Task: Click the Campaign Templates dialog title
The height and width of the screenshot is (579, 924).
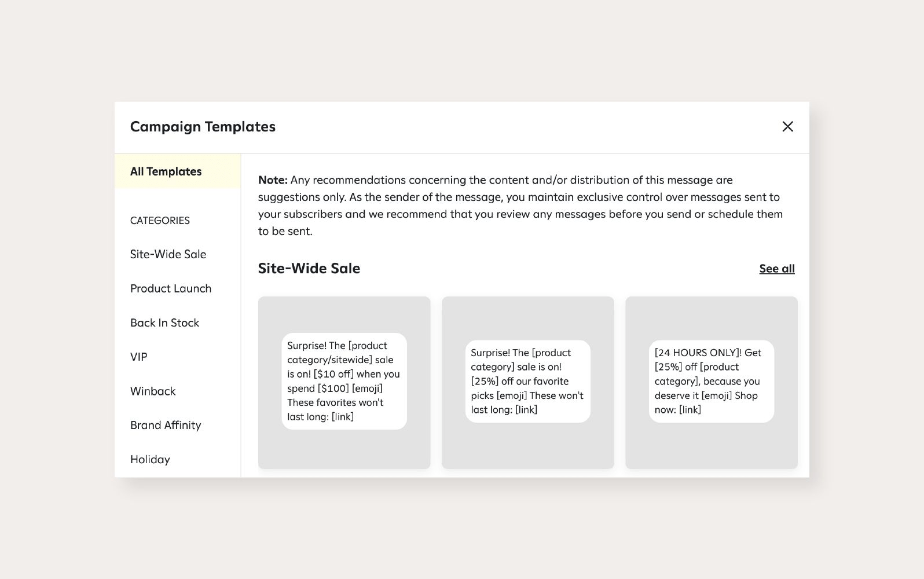Action: 203,127
